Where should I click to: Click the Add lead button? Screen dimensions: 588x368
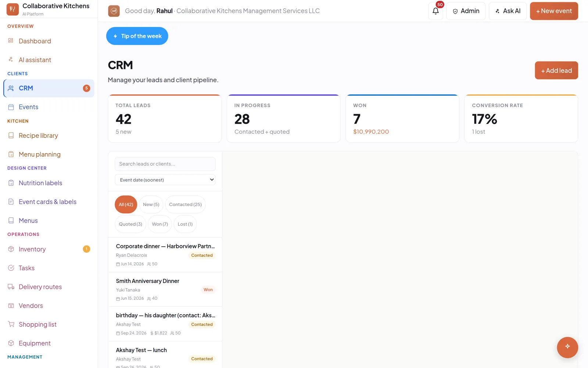coord(556,70)
